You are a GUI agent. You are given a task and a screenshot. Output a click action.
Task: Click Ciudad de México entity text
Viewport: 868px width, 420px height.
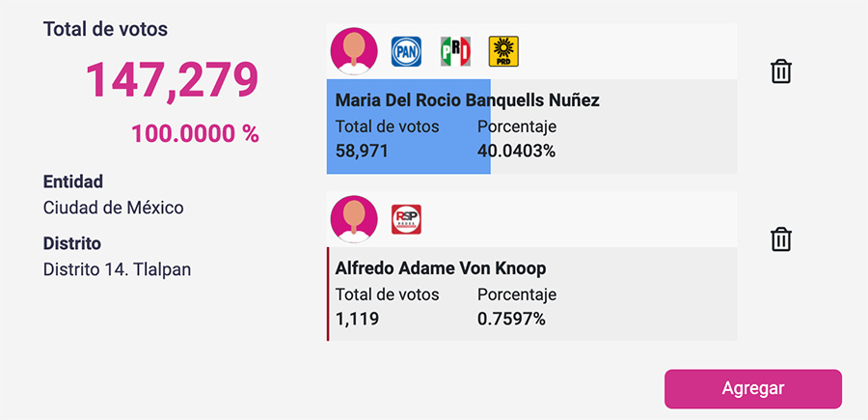(113, 208)
